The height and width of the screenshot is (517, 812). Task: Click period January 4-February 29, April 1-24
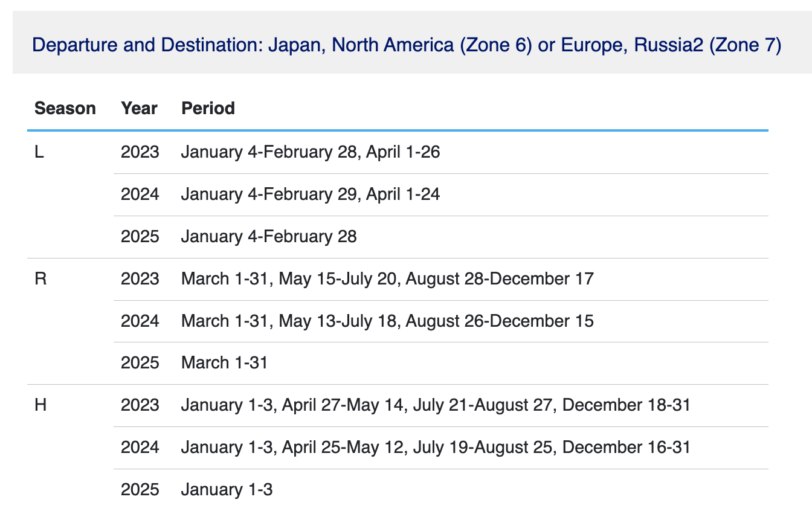(311, 194)
